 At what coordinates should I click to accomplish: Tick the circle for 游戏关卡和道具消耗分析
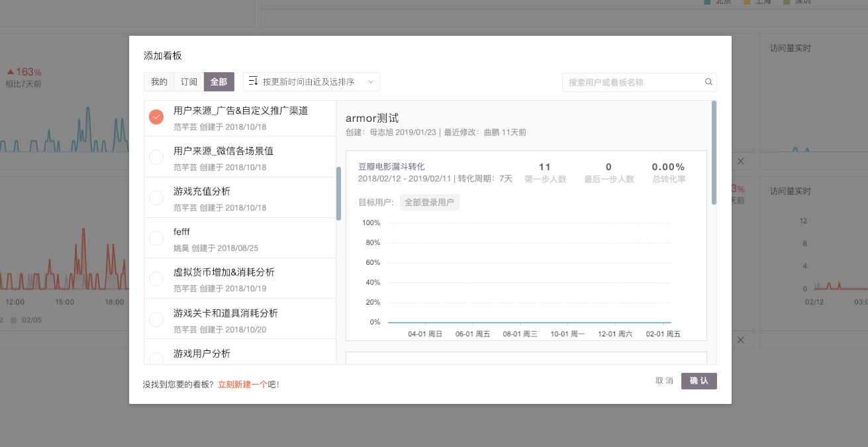(x=156, y=319)
